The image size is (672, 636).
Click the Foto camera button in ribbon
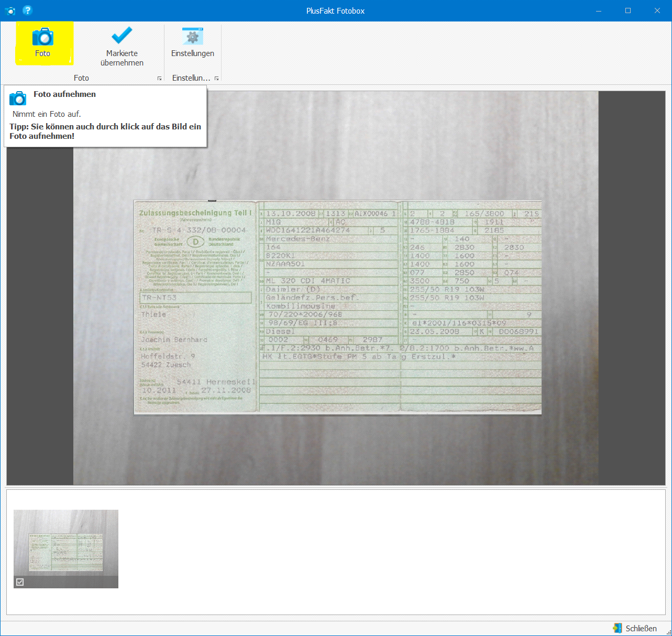pos(43,43)
